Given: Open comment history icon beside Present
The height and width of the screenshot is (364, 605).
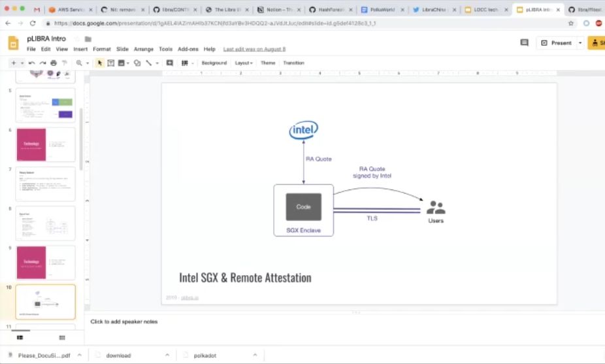Looking at the screenshot, I should click(525, 43).
